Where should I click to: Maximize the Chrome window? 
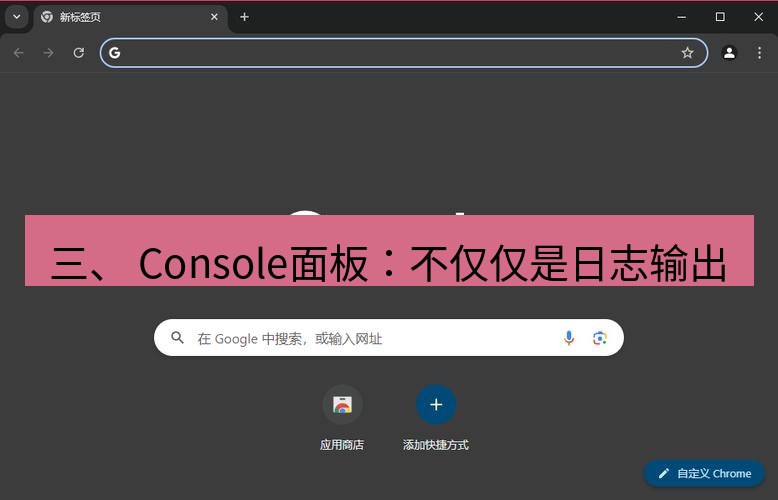click(720, 17)
